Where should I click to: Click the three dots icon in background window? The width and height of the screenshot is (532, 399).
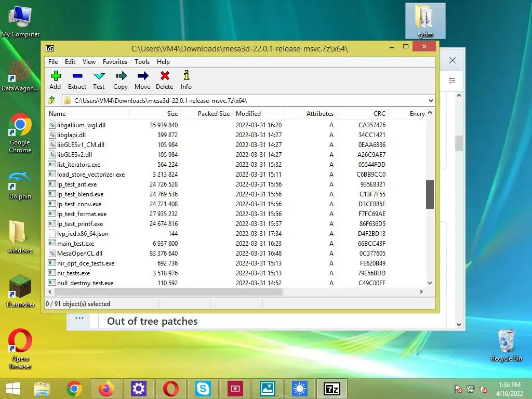click(x=79, y=318)
